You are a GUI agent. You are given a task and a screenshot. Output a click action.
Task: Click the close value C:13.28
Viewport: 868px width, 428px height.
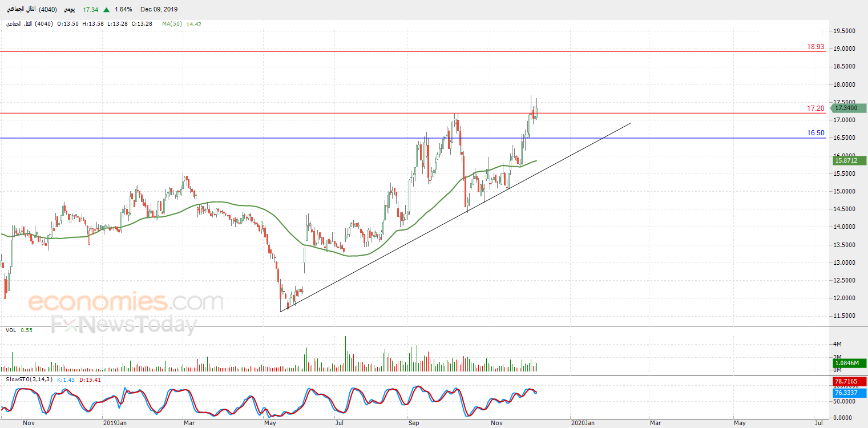tap(142, 24)
